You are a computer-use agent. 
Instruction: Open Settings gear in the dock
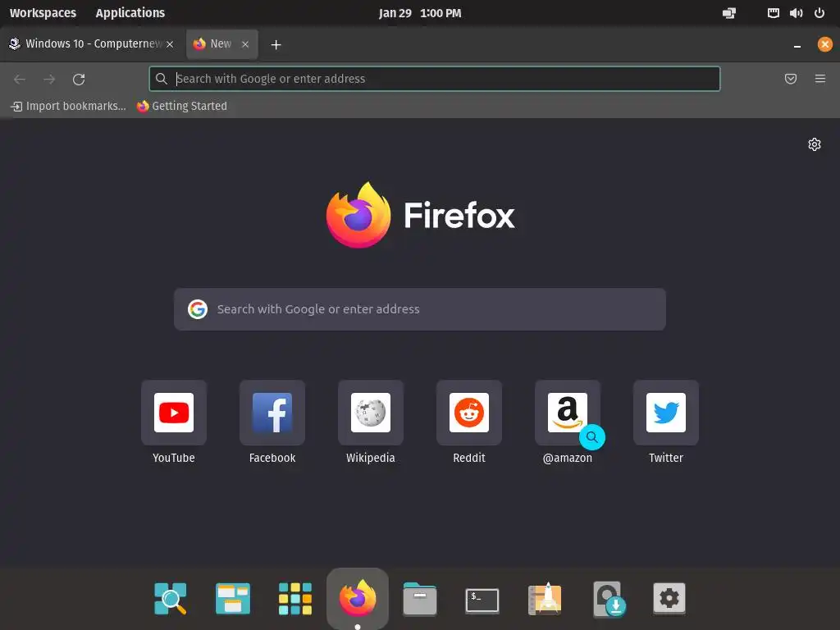tap(669, 598)
